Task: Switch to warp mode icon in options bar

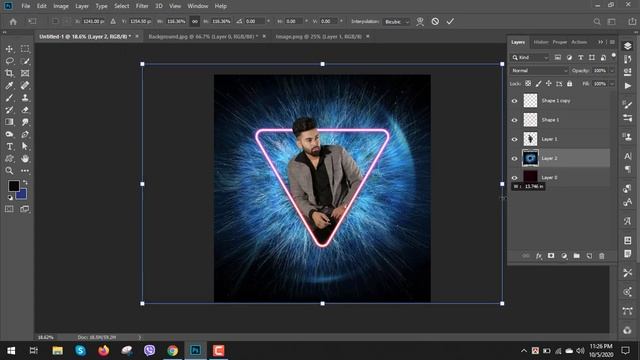Action: point(420,22)
